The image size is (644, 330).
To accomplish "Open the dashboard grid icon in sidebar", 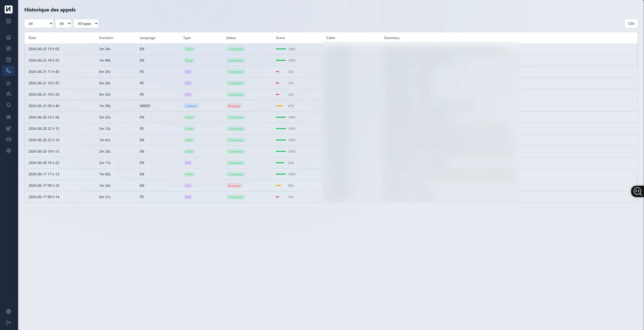I will pyautogui.click(x=8, y=48).
